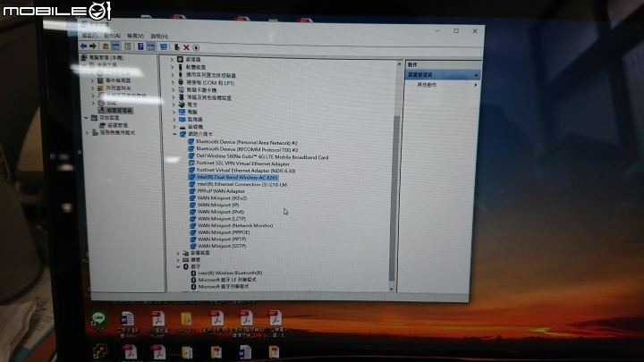The height and width of the screenshot is (362, 644).
Task: Open the zipped folder desktop icon
Action: [x=186, y=322]
